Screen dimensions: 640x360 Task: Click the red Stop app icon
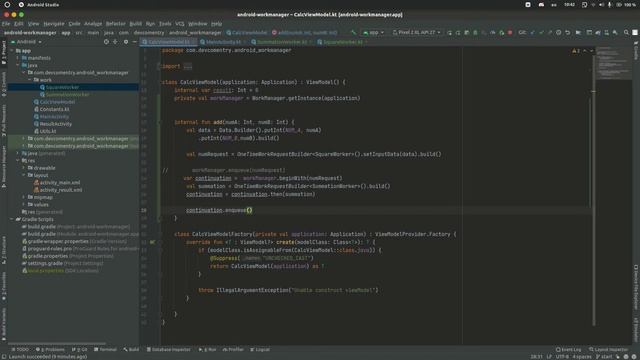tap(510, 32)
